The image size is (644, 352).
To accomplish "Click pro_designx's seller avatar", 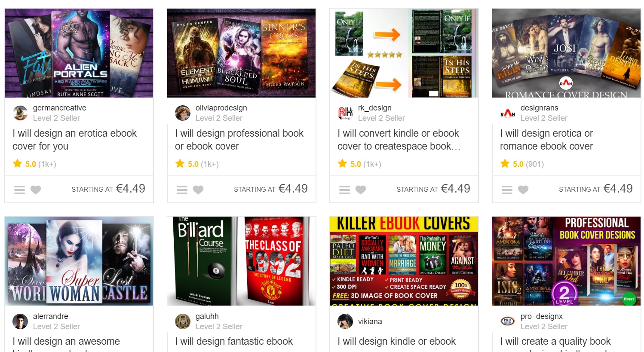I will [x=508, y=321].
